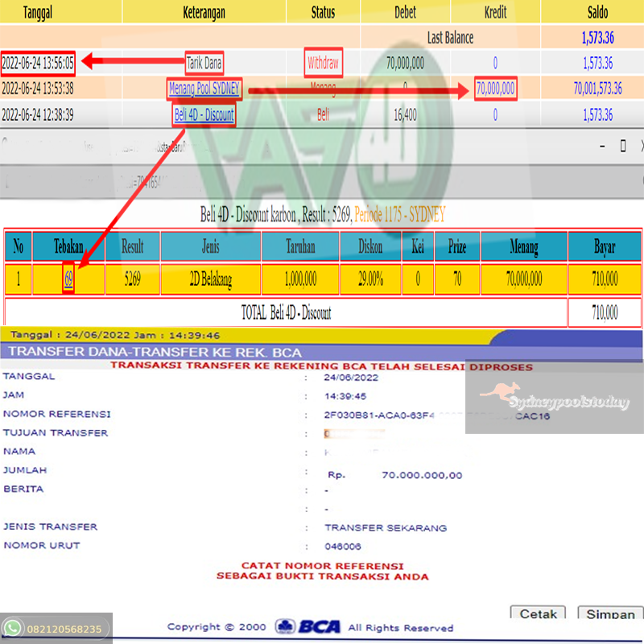Click the NOMOR REFERENSI label

tap(57, 414)
